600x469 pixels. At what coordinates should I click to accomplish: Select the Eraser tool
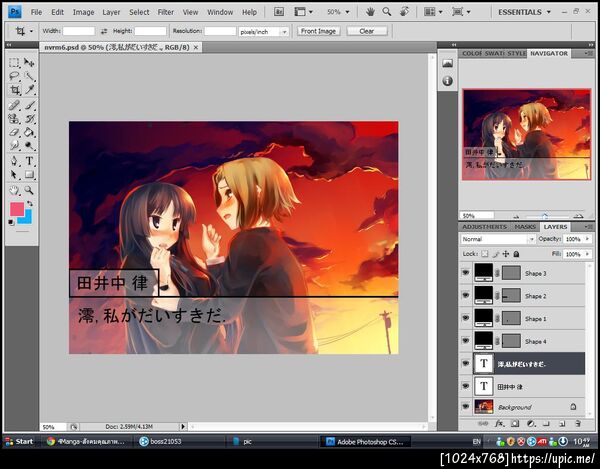coord(15,132)
